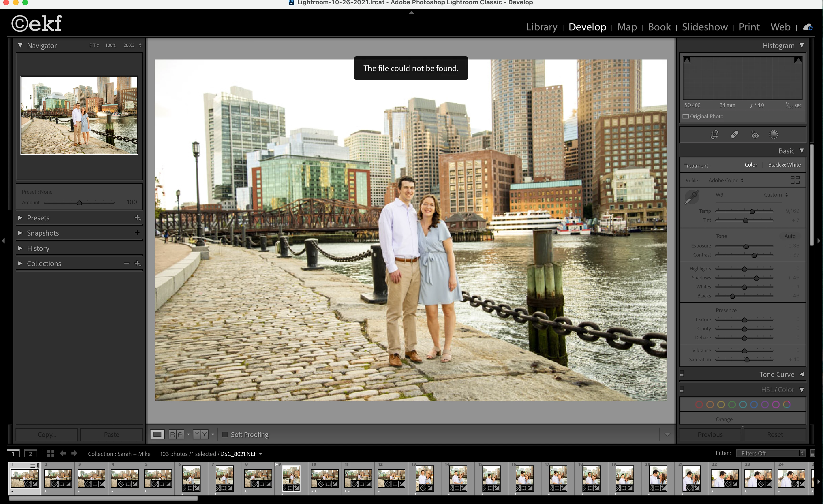Switch to the Library module
The image size is (823, 504).
click(542, 27)
